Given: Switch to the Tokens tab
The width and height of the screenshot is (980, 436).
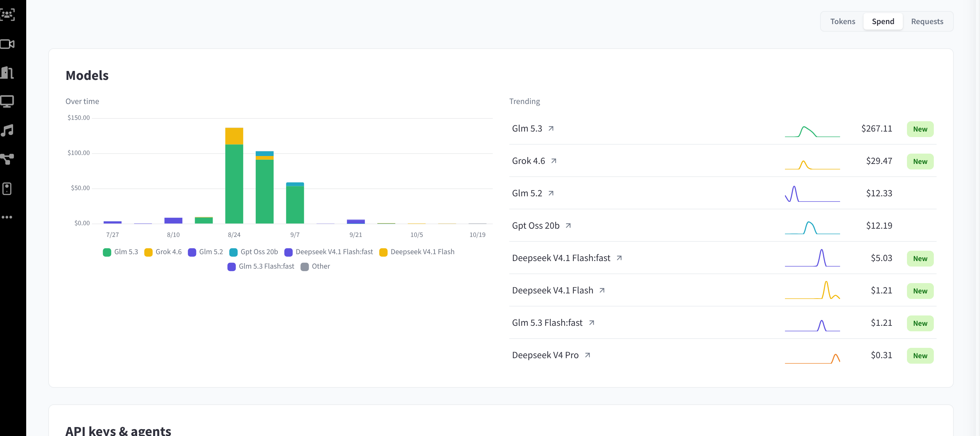Looking at the screenshot, I should pyautogui.click(x=842, y=21).
